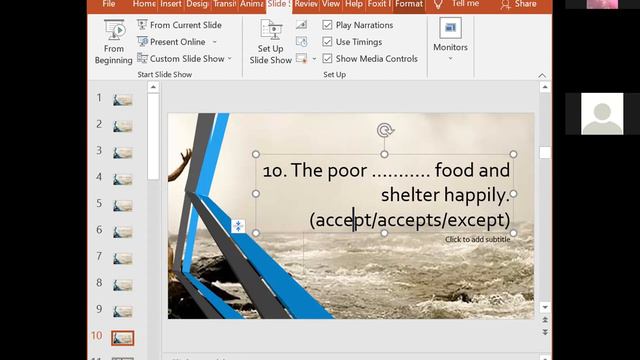The image size is (640, 360).
Task: Select slide 10 thumbnail
Action: 122,338
